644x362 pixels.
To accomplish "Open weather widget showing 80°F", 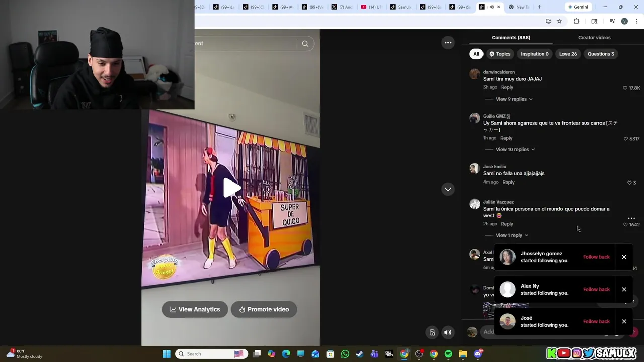I will 24,354.
